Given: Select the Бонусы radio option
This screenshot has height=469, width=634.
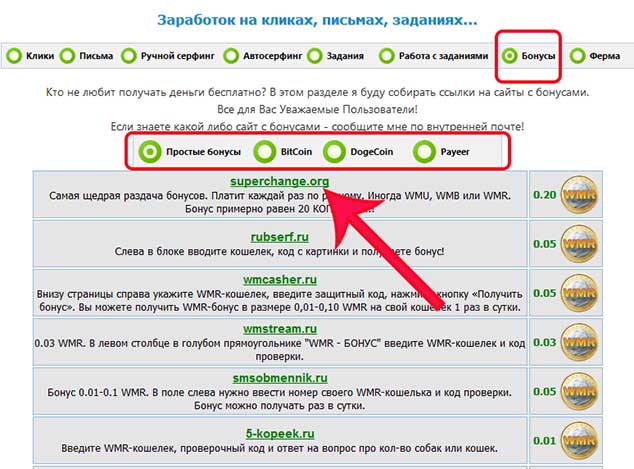Looking at the screenshot, I should (x=509, y=56).
